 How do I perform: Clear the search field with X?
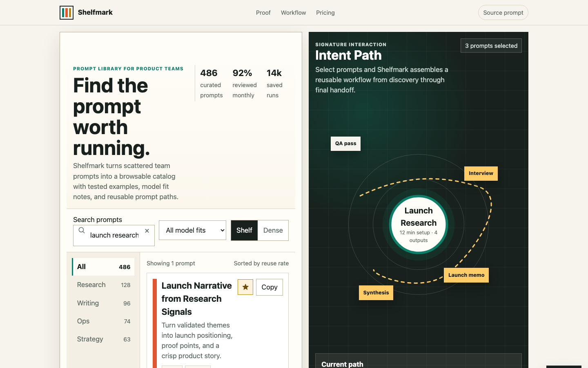pos(147,231)
